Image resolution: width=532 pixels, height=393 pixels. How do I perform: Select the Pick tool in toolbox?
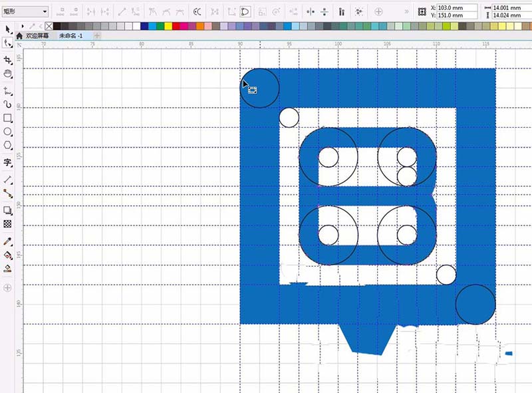tap(7, 29)
